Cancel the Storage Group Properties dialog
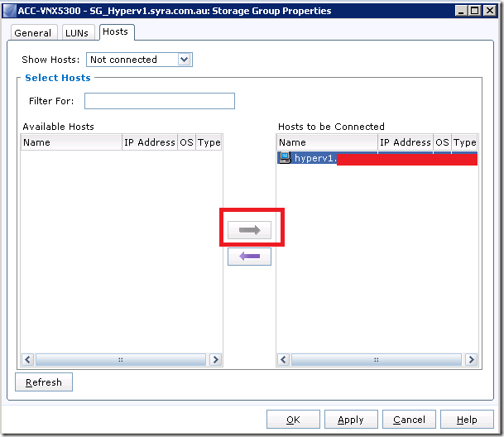 (409, 420)
